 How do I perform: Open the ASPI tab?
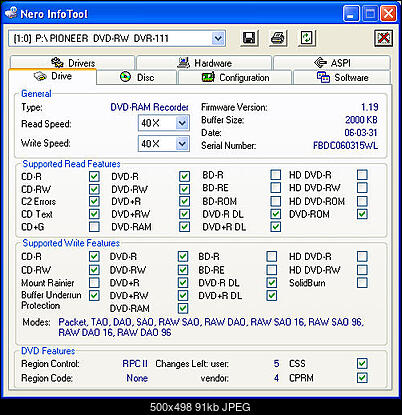tap(332, 63)
